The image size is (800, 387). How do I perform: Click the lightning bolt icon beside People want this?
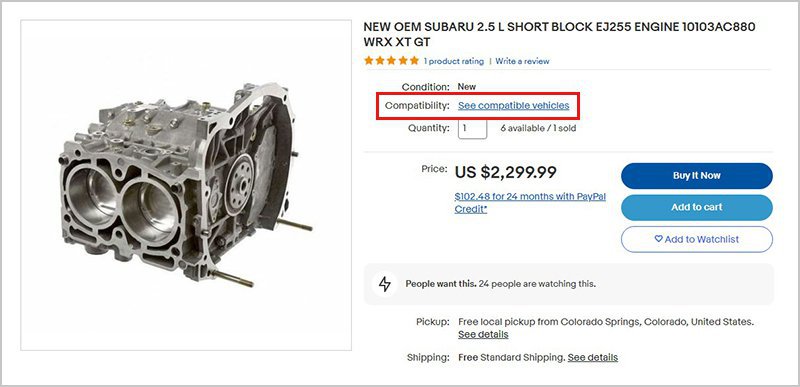click(385, 284)
